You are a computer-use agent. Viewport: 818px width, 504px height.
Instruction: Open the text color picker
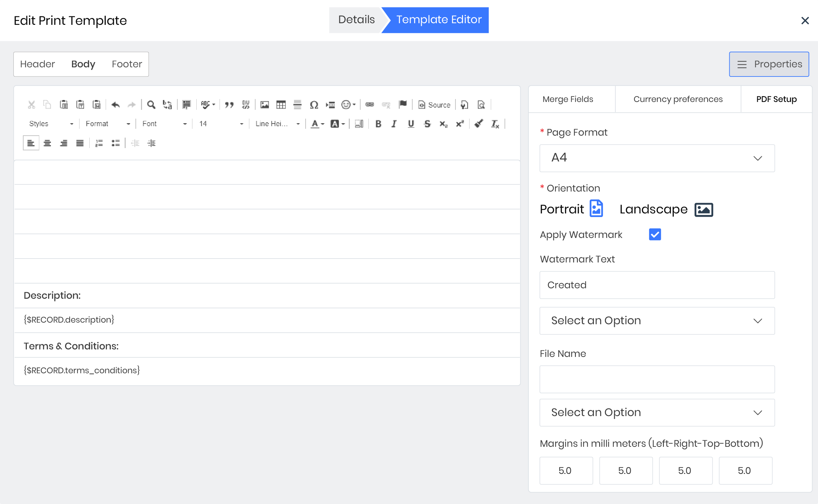click(x=317, y=124)
